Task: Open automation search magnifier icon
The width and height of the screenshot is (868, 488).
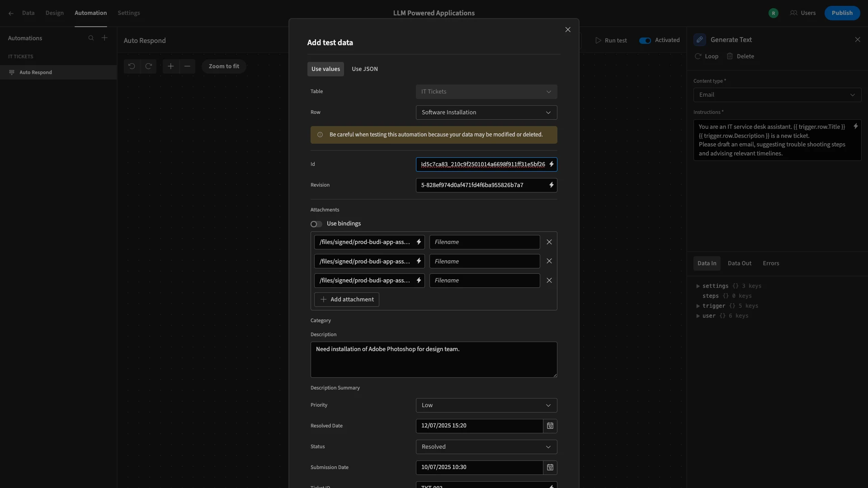Action: pyautogui.click(x=91, y=38)
